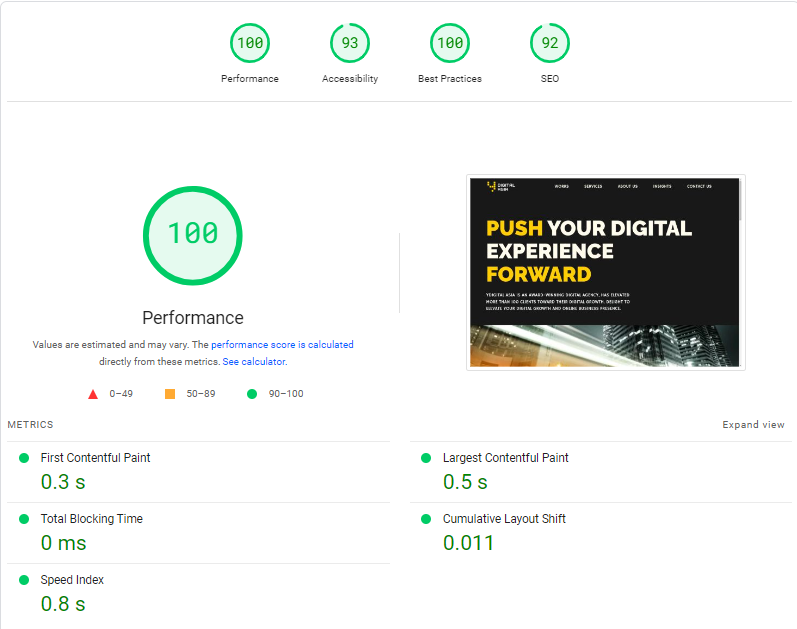Click the Largest Contentful Paint metric label

[506, 458]
